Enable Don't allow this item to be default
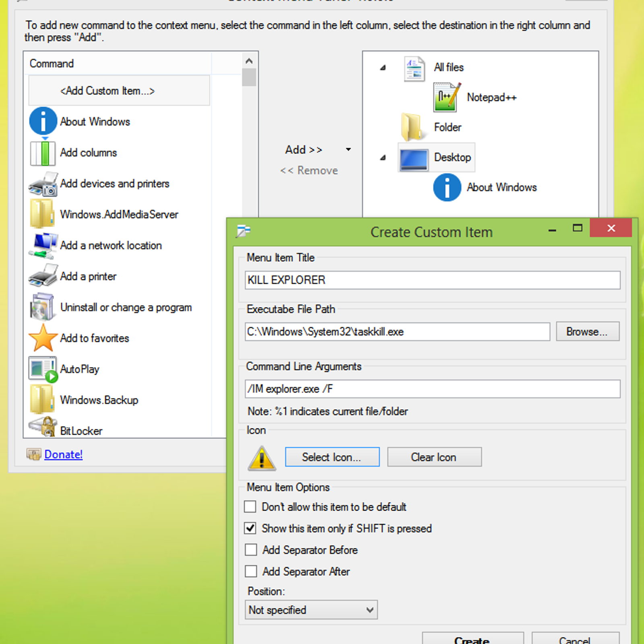The image size is (644, 644). [x=250, y=507]
